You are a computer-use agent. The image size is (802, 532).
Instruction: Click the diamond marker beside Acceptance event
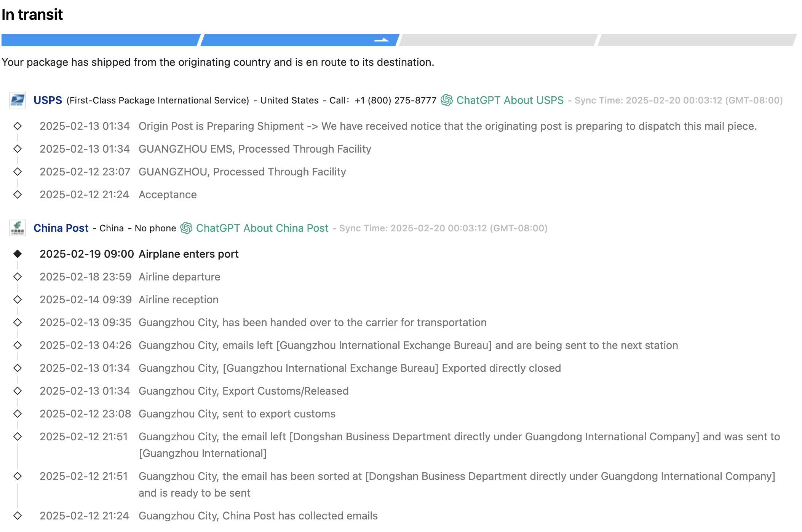18,194
